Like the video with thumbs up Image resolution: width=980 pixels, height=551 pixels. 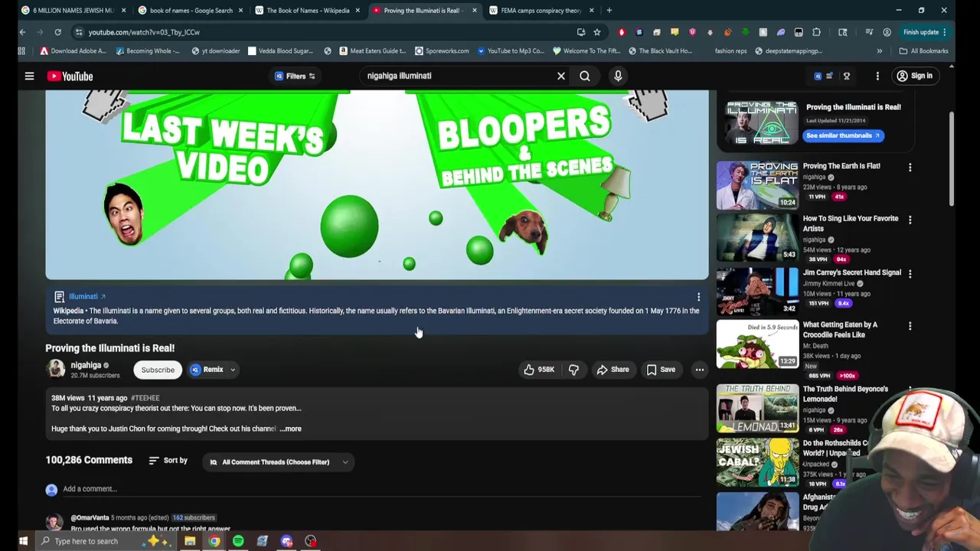click(x=539, y=370)
